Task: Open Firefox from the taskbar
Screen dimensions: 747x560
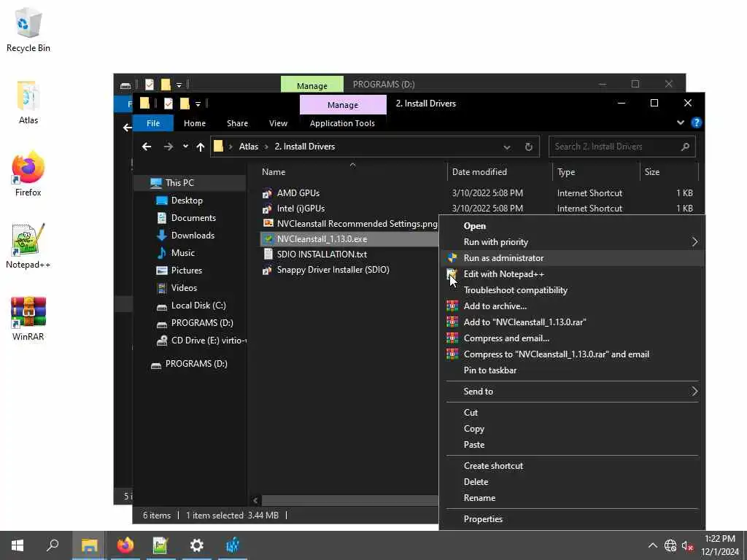Action: 125,545
